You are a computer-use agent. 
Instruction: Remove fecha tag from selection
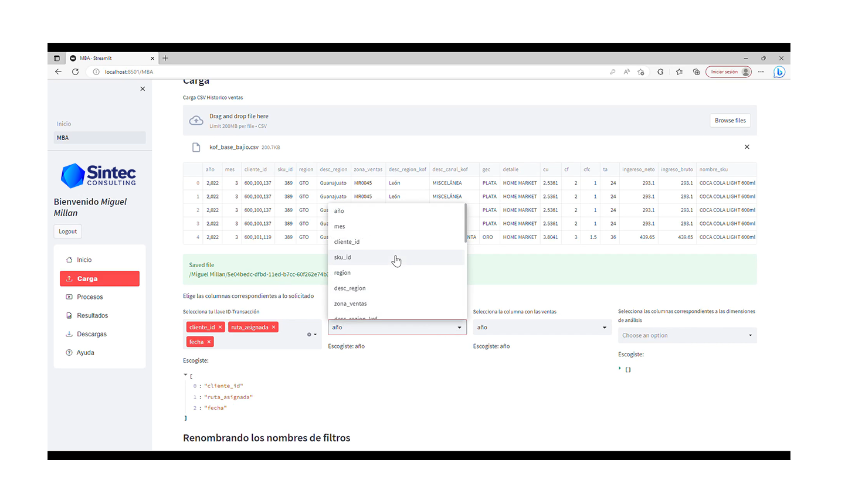209,342
